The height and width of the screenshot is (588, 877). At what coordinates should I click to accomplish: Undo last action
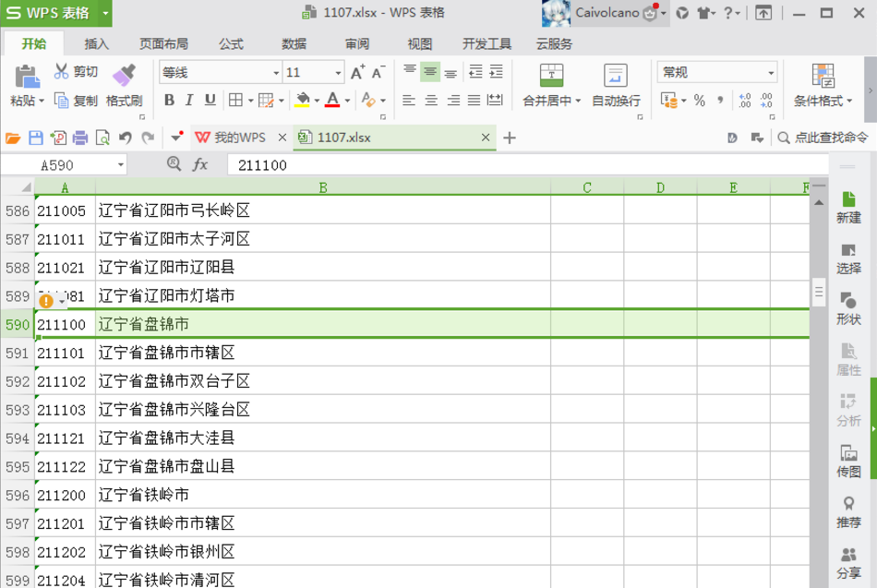(126, 138)
